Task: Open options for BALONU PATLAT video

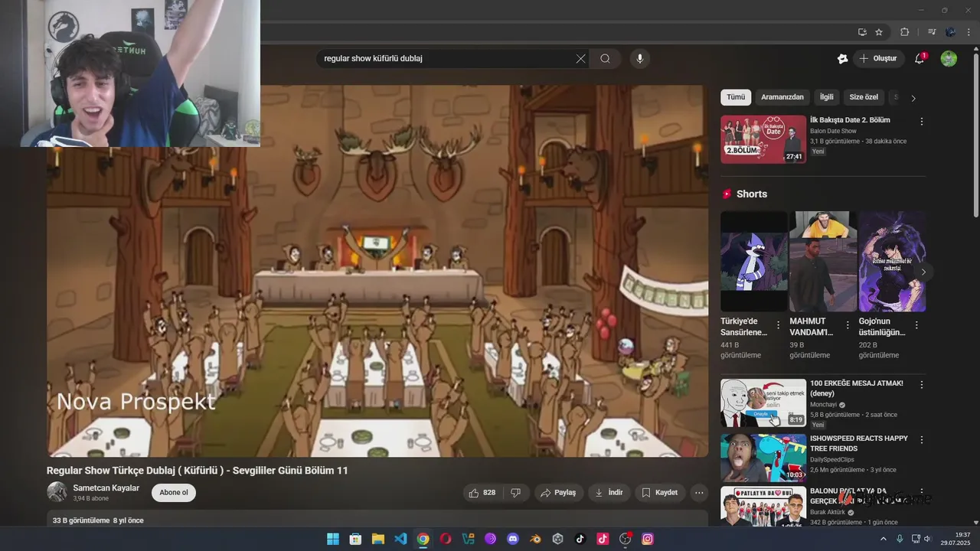Action: [922, 492]
